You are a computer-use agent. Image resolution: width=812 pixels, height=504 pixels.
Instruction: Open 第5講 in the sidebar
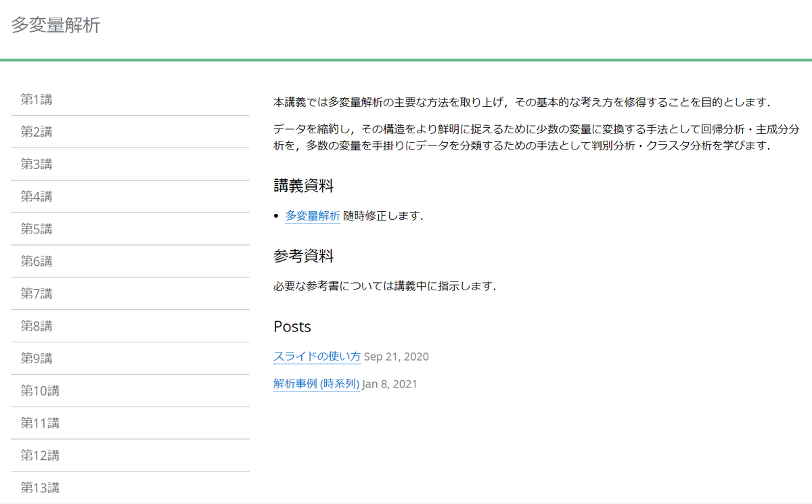(x=130, y=229)
